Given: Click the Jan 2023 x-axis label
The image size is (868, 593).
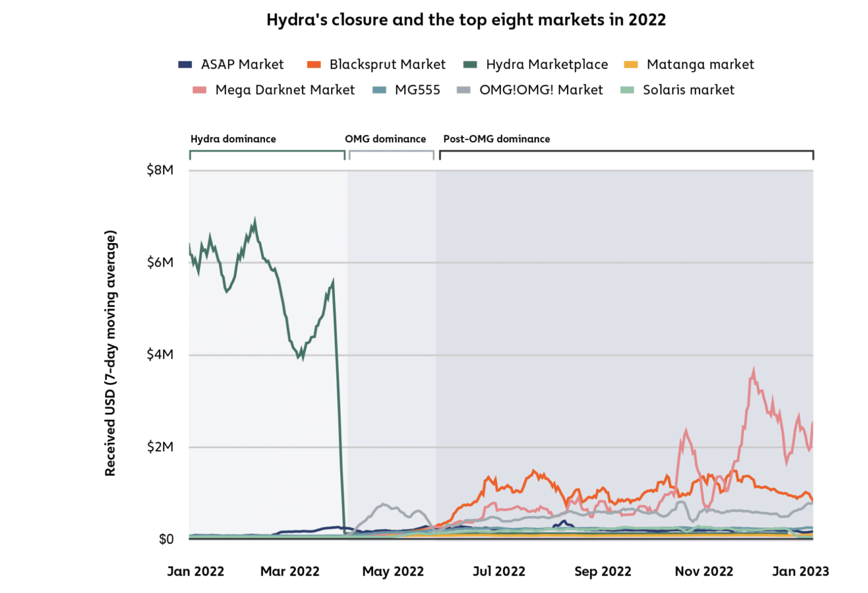Looking at the screenshot, I should click(801, 571).
